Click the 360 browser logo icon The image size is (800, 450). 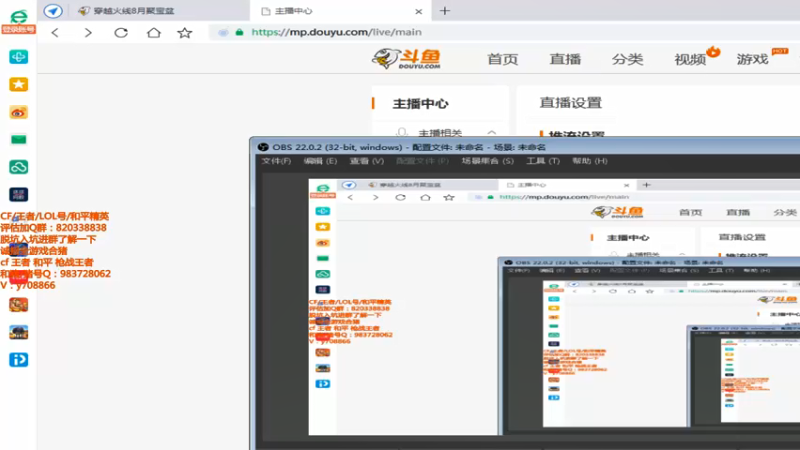(18, 16)
